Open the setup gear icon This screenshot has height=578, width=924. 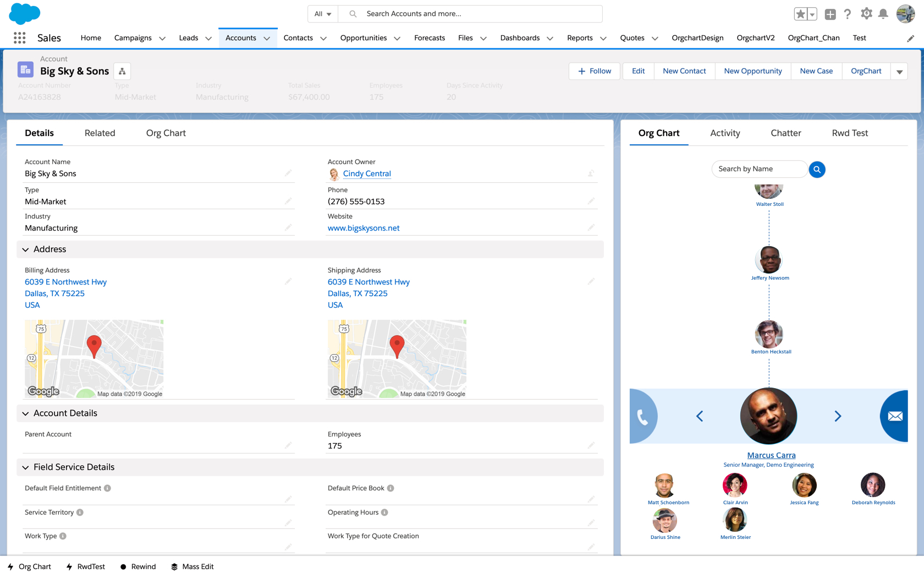[x=866, y=14]
